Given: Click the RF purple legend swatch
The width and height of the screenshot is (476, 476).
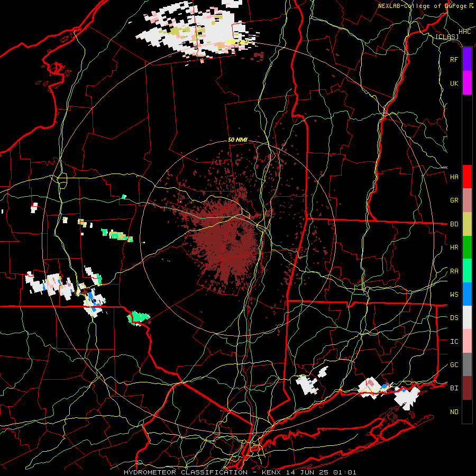Looking at the screenshot, I should click(467, 59).
